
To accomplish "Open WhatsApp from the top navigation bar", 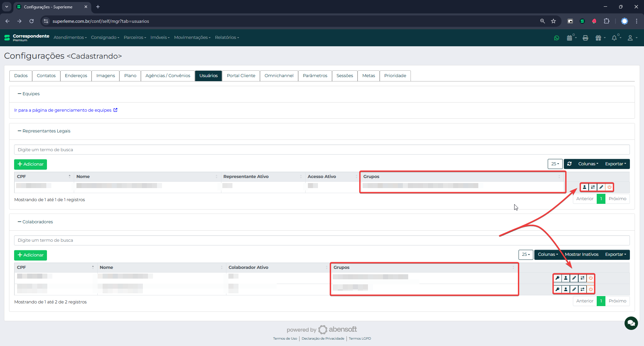I will point(556,38).
